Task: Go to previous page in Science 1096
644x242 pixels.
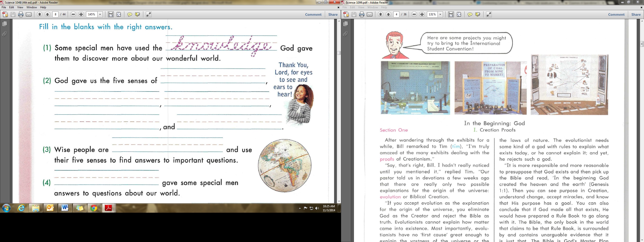Action: [380, 14]
